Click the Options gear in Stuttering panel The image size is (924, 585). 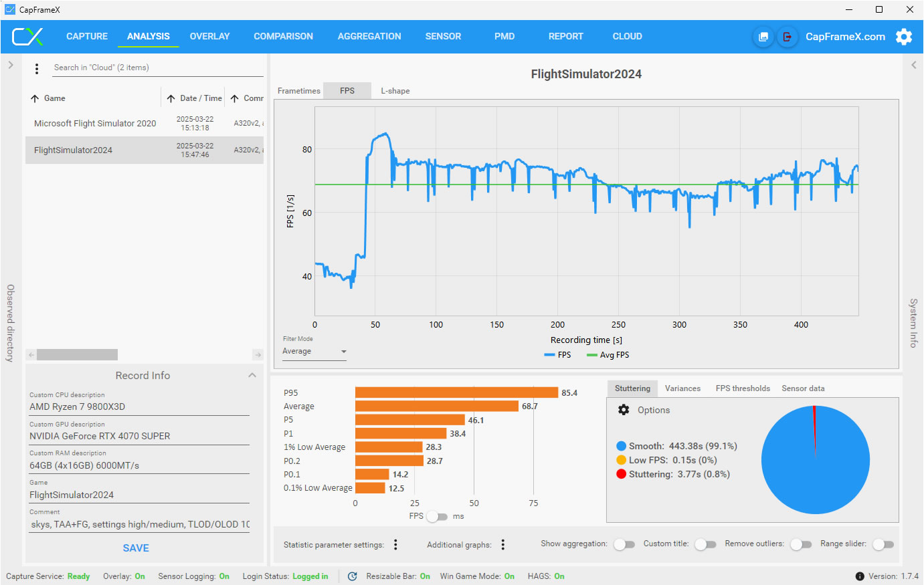(624, 410)
